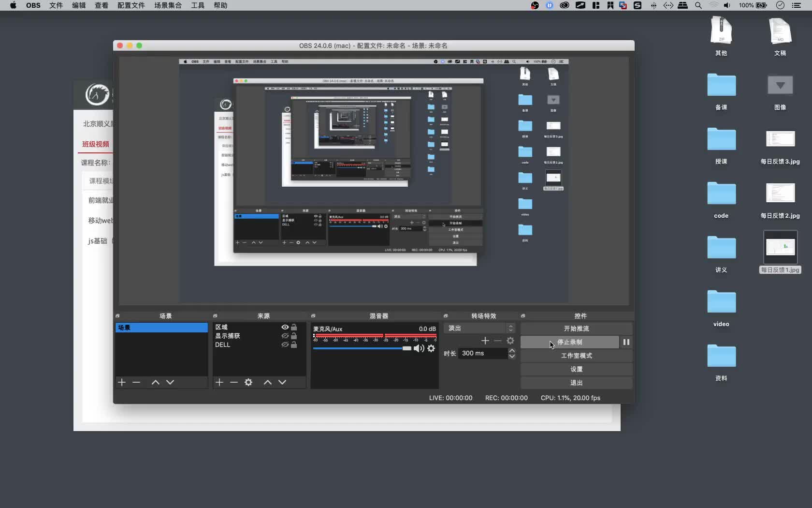
Task: Select the DELL source row
Action: pos(259,344)
